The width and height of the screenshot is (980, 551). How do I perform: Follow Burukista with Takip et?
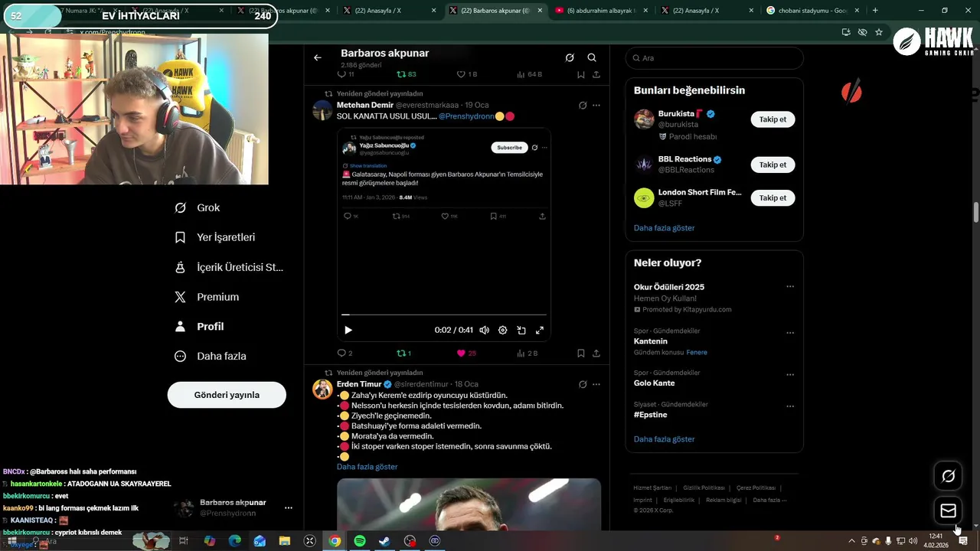point(773,119)
